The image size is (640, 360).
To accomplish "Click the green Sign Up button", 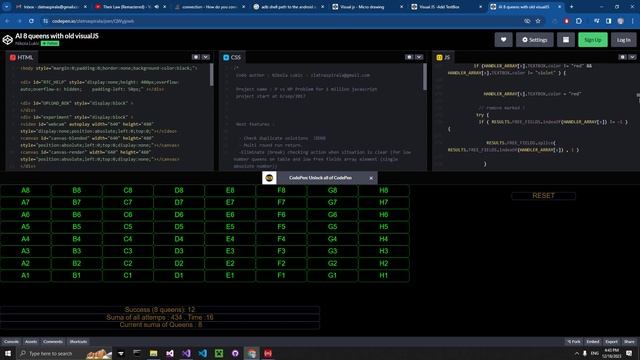I will tap(593, 40).
